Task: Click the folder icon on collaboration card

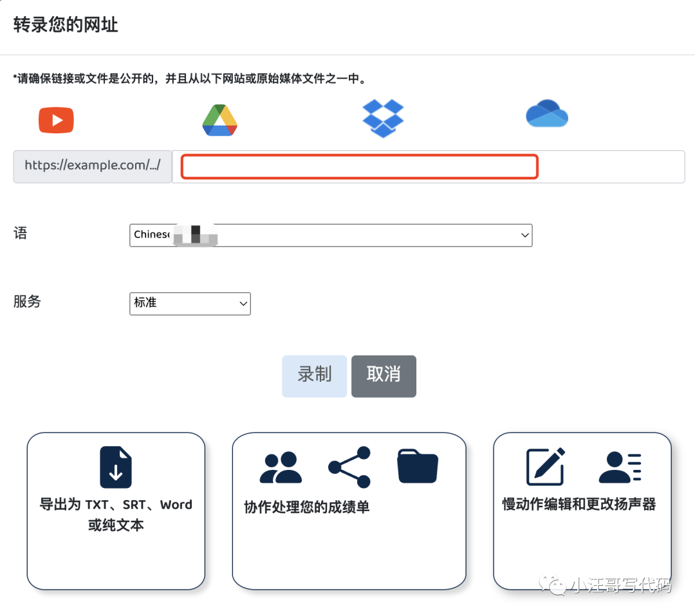Action: point(417,465)
